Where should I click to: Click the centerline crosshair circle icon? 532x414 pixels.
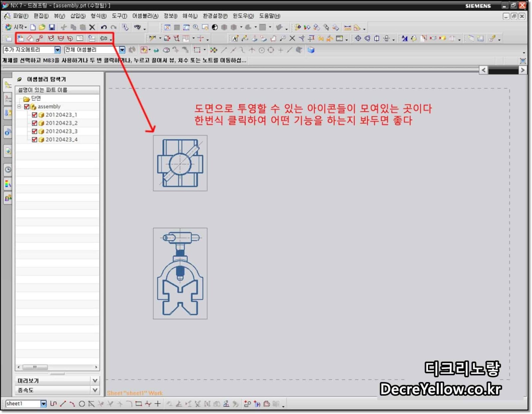[x=358, y=39]
